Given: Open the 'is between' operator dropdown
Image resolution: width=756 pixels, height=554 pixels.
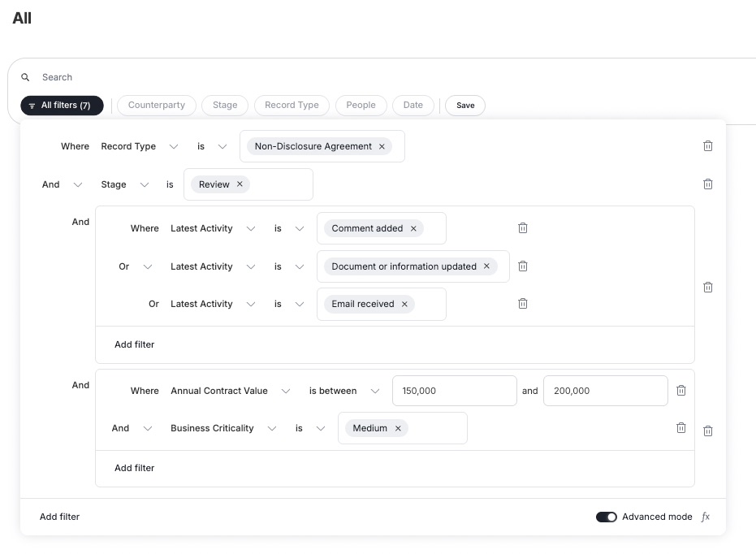Looking at the screenshot, I should [344, 391].
